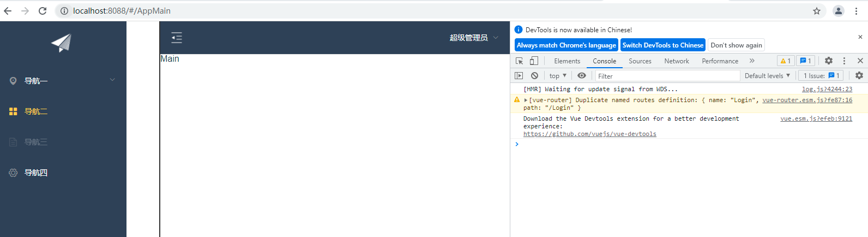This screenshot has width=868, height=237.
Task: Click the document icon beside 导航三
Action: pos(13,142)
